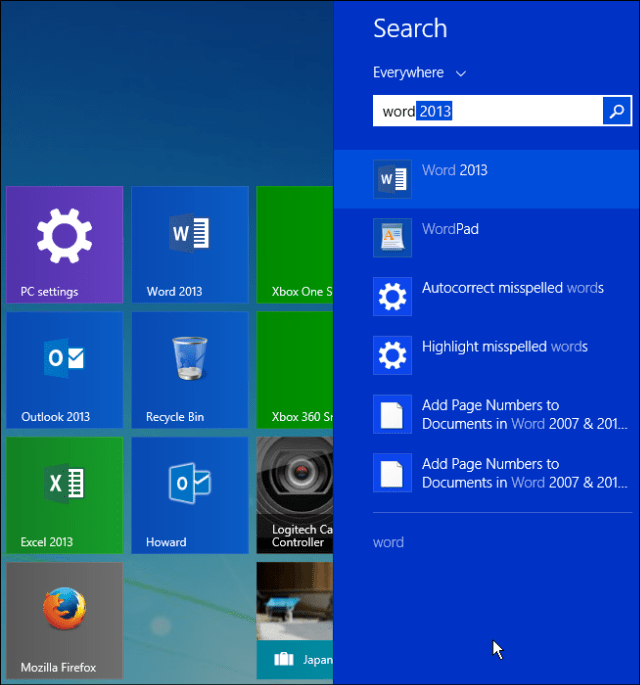Click the magnifier search button
This screenshot has height=685, width=640.
[x=617, y=111]
